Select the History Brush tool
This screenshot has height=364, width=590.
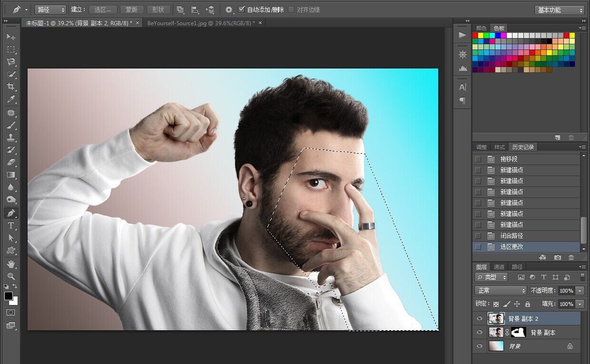(x=11, y=150)
